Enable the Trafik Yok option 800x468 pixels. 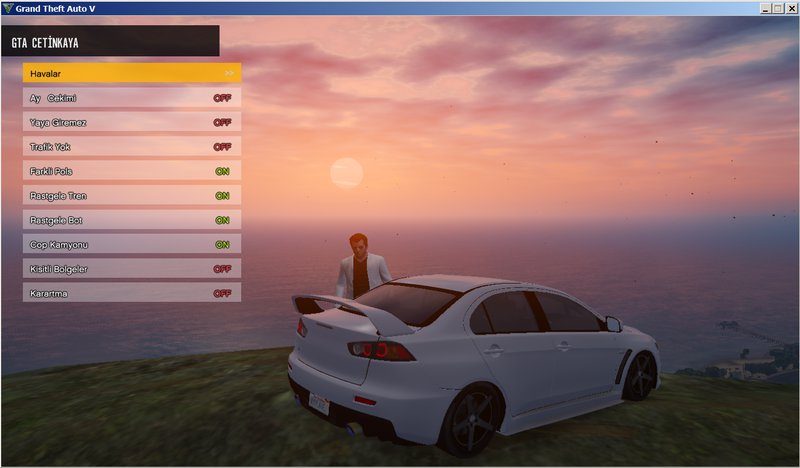tap(132, 146)
